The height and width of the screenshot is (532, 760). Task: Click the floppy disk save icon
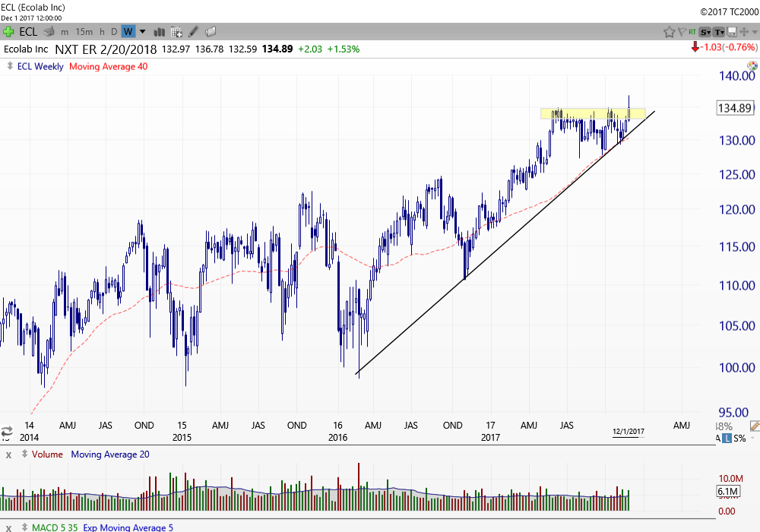pyautogui.click(x=731, y=32)
